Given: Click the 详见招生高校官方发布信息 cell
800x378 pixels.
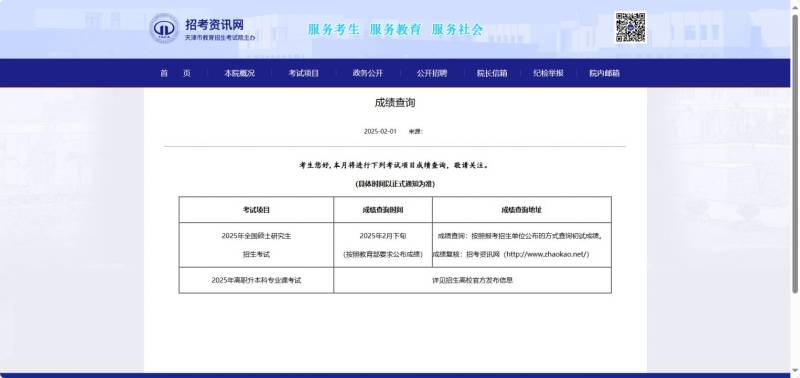Looking at the screenshot, I should pos(472,280).
